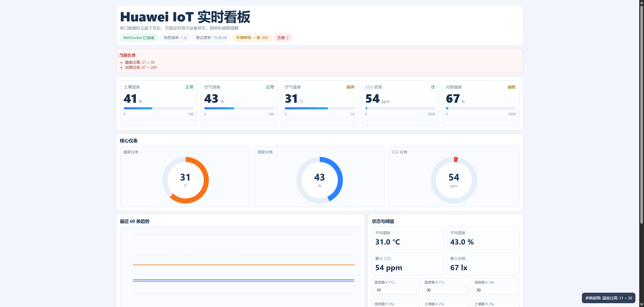644x307 pixels.
Task: Click the 参数超限 toast notification
Action: 609,298
